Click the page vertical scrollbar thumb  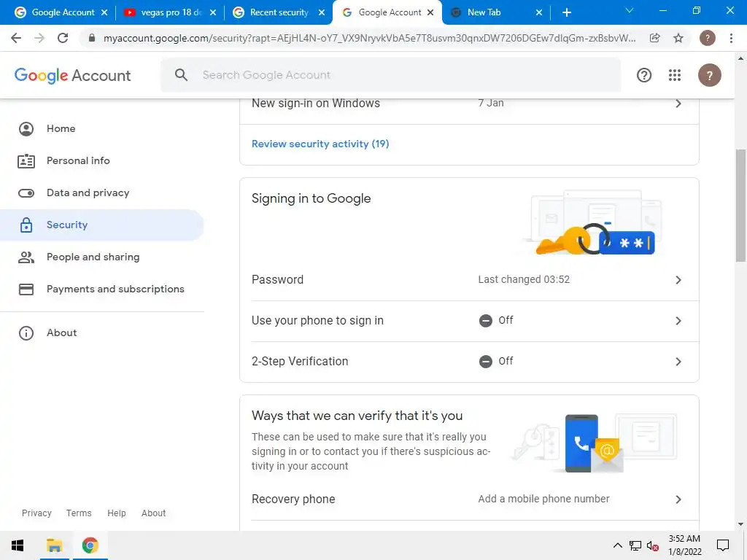click(740, 206)
